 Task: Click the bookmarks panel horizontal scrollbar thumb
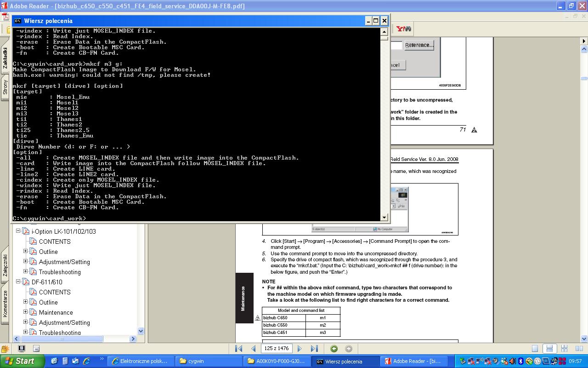pos(62,339)
